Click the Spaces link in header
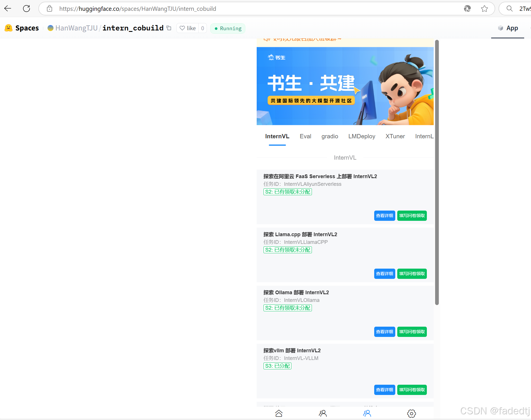This screenshot has width=531, height=420. pos(27,28)
